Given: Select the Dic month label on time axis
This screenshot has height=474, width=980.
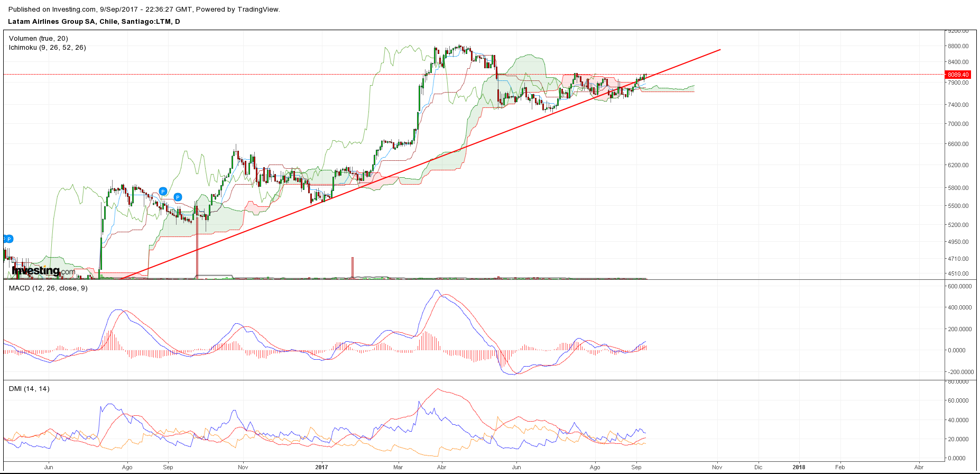Looking at the screenshot, I should (x=758, y=467).
